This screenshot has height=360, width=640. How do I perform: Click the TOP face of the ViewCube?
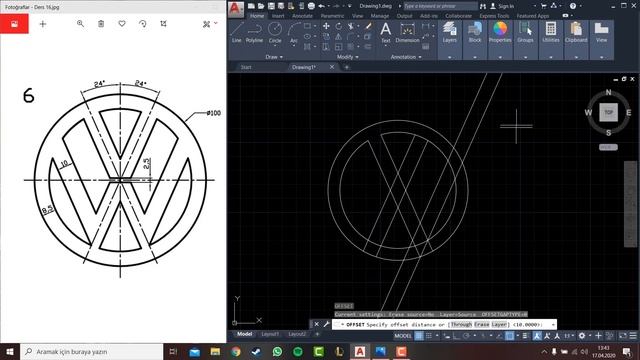(609, 112)
